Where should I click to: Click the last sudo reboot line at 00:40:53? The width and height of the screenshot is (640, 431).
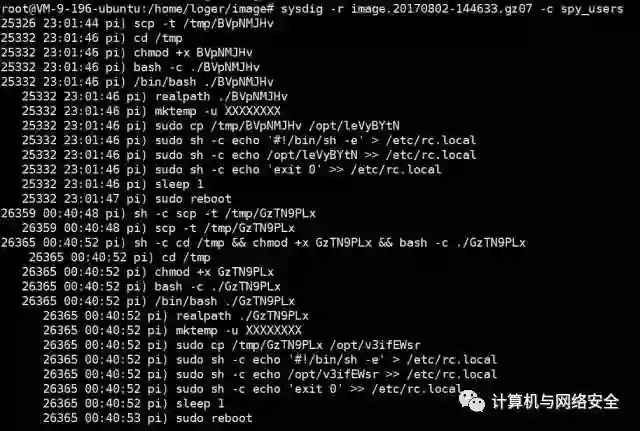pos(148,418)
